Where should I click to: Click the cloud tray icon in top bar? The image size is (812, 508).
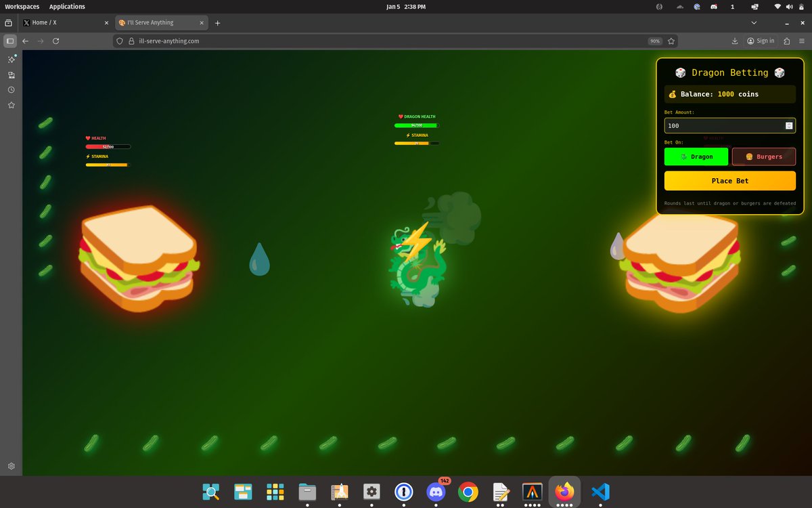pos(679,6)
